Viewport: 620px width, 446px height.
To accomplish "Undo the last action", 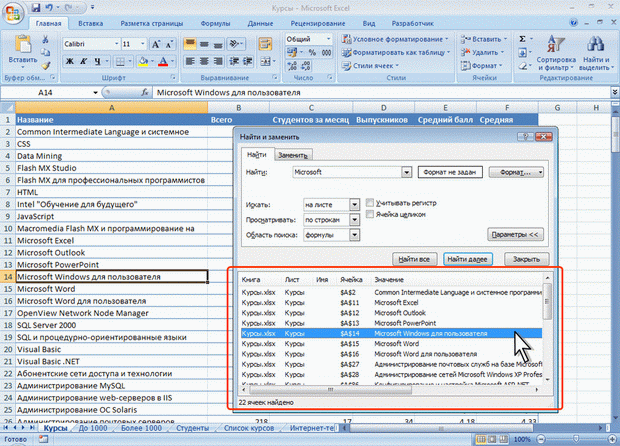I will coord(49,8).
